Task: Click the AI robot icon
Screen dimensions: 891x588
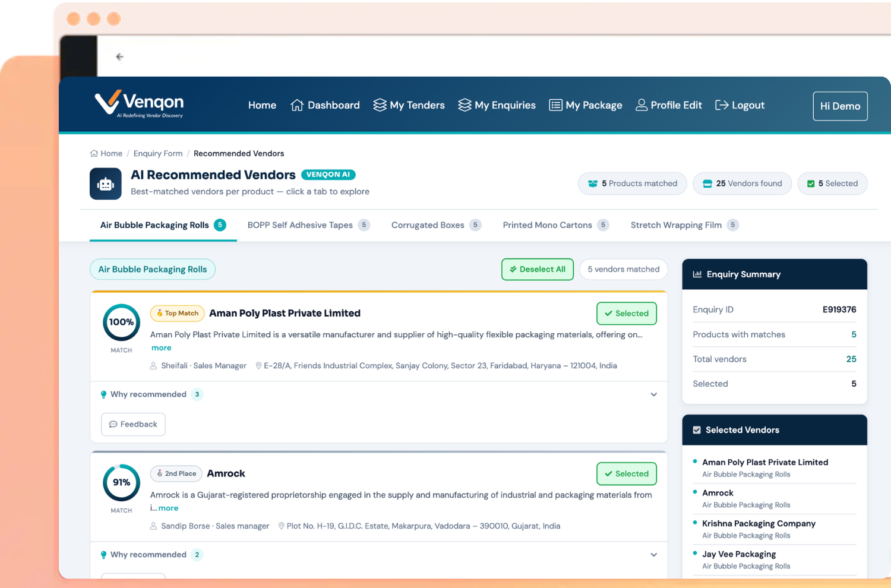Action: (x=106, y=184)
